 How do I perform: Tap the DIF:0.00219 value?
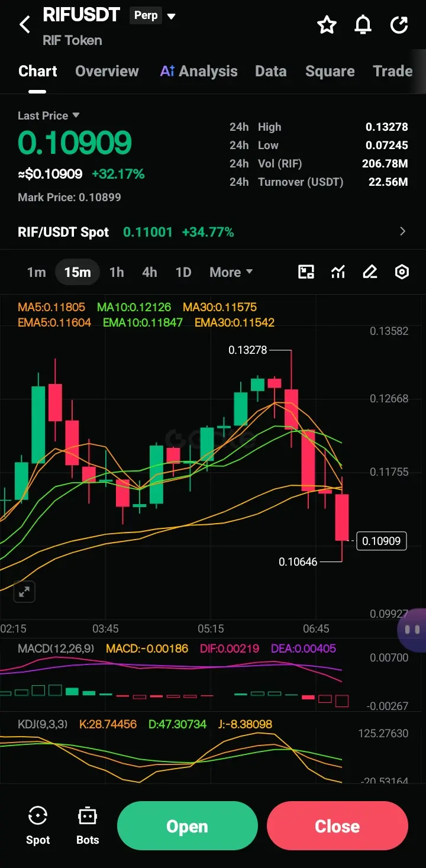(x=229, y=648)
